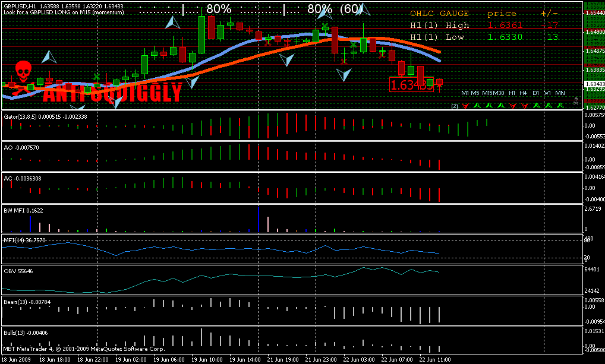
Task: Click the 1.63433 current price tag on scale
Action: [x=595, y=84]
